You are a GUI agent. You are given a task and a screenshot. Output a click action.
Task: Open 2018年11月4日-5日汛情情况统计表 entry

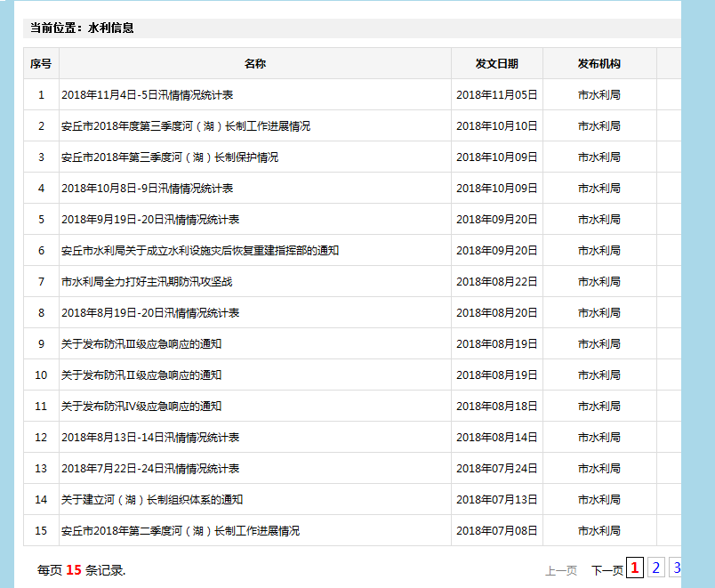(x=148, y=95)
